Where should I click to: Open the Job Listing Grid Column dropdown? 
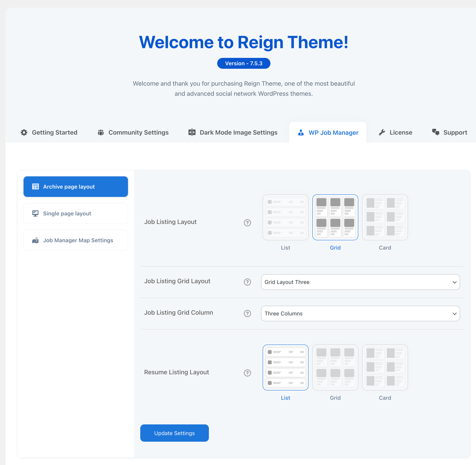point(360,313)
